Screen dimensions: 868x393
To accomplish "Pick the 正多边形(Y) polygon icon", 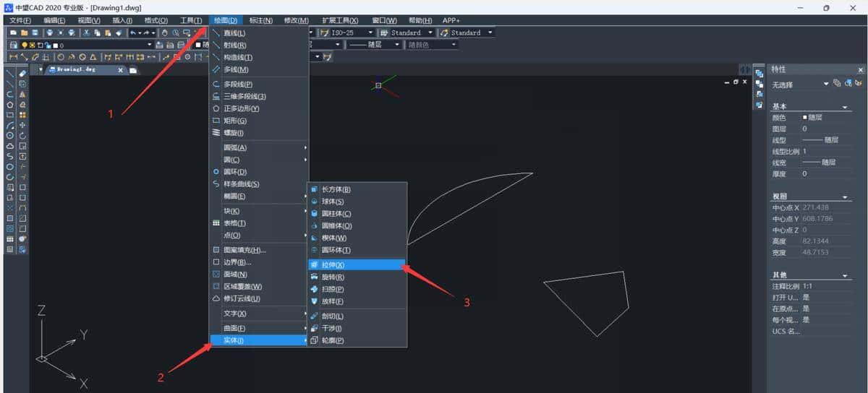I will point(216,108).
